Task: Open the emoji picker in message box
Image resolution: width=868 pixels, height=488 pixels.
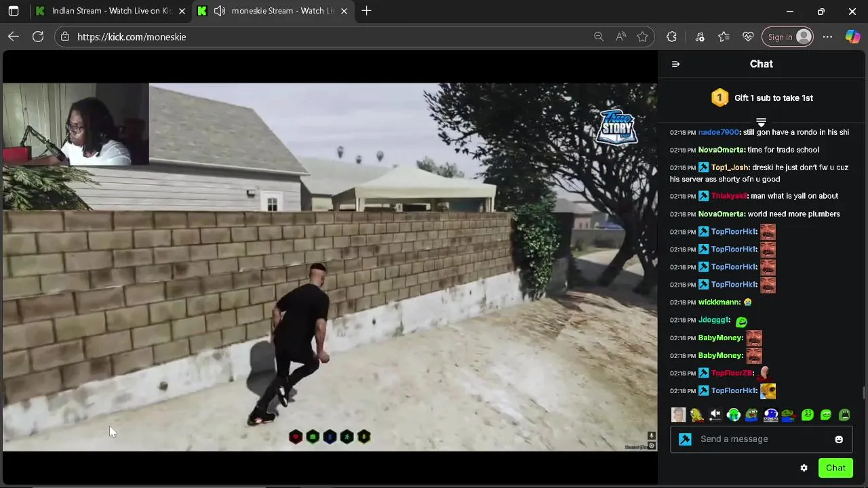Action: coord(839,439)
